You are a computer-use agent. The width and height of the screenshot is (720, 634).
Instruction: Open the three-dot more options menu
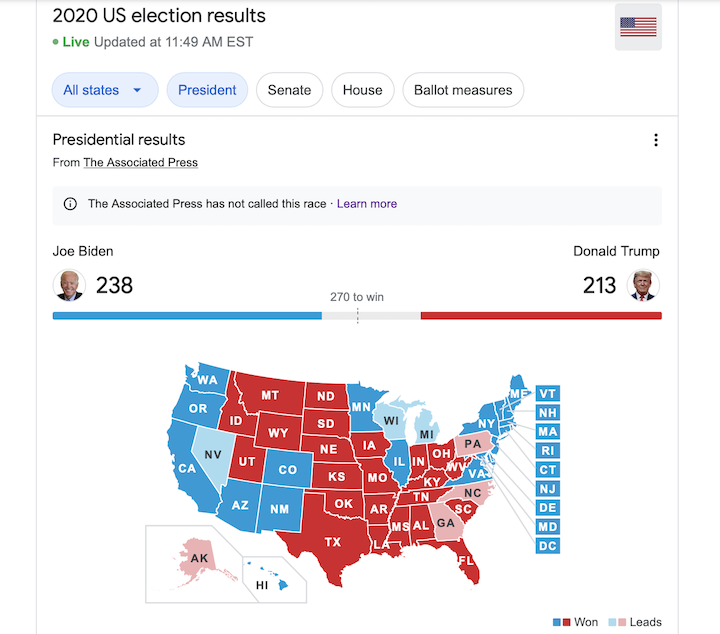tap(656, 140)
